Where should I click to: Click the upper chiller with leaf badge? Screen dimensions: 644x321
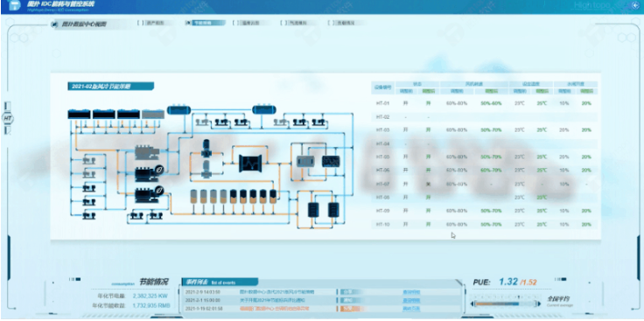(150, 172)
